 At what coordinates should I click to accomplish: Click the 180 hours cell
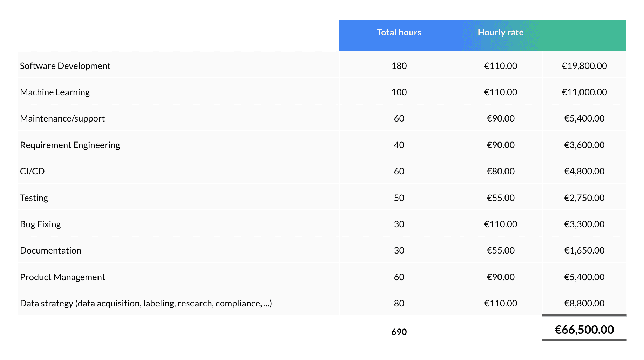coord(399,66)
